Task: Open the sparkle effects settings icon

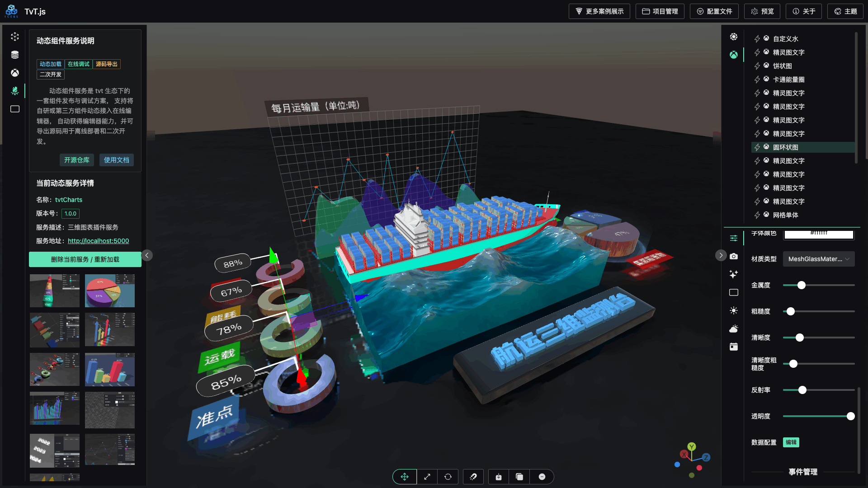Action: 734,274
